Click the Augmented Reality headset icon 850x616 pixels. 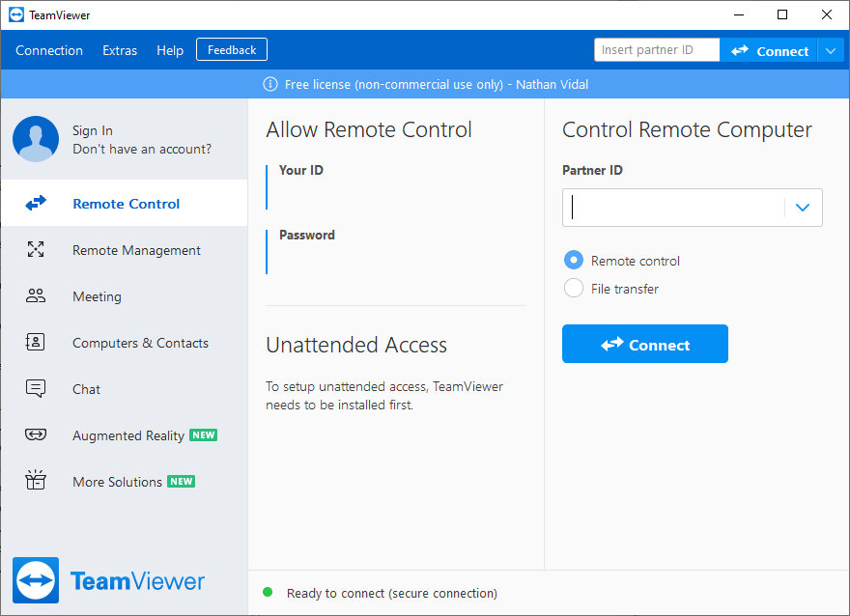click(36, 435)
